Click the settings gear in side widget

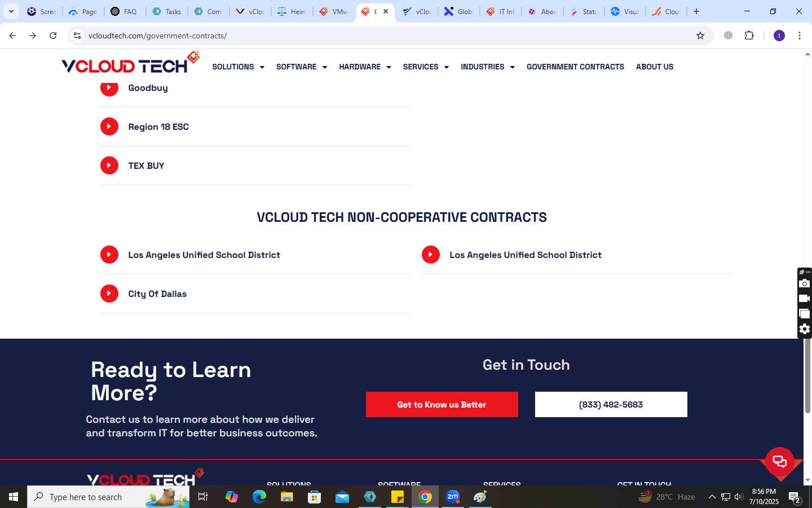click(x=805, y=329)
